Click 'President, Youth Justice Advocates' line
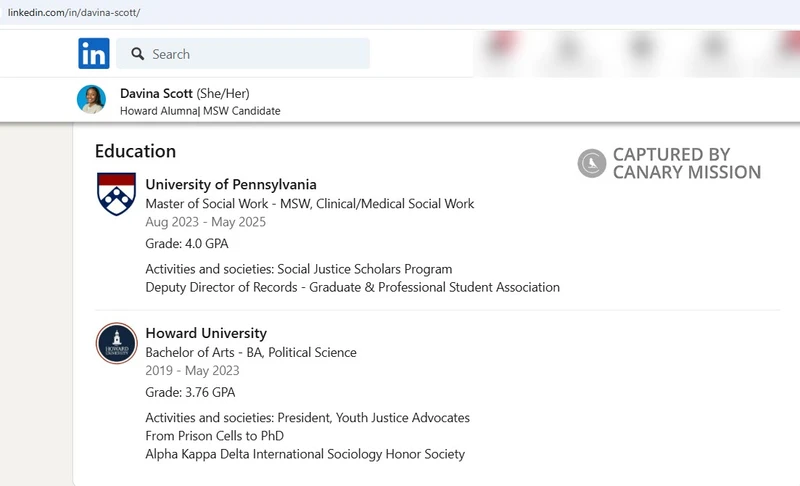 click(x=308, y=418)
